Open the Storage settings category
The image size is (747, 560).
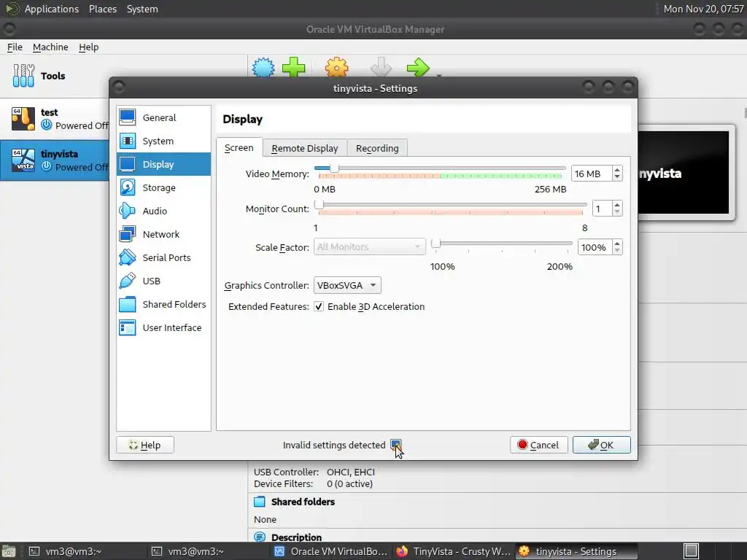[163, 187]
